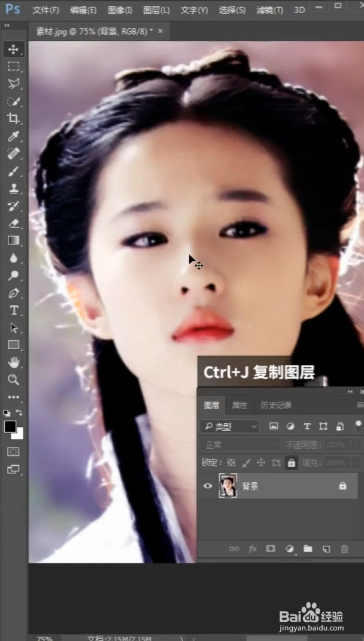Select the Quick Selection tool
364x641 pixels.
point(14,101)
